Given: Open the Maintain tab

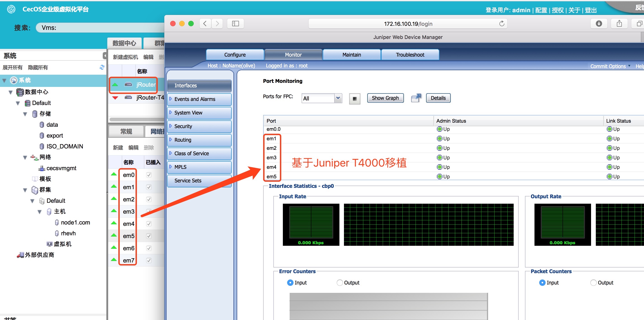Looking at the screenshot, I should (x=351, y=55).
